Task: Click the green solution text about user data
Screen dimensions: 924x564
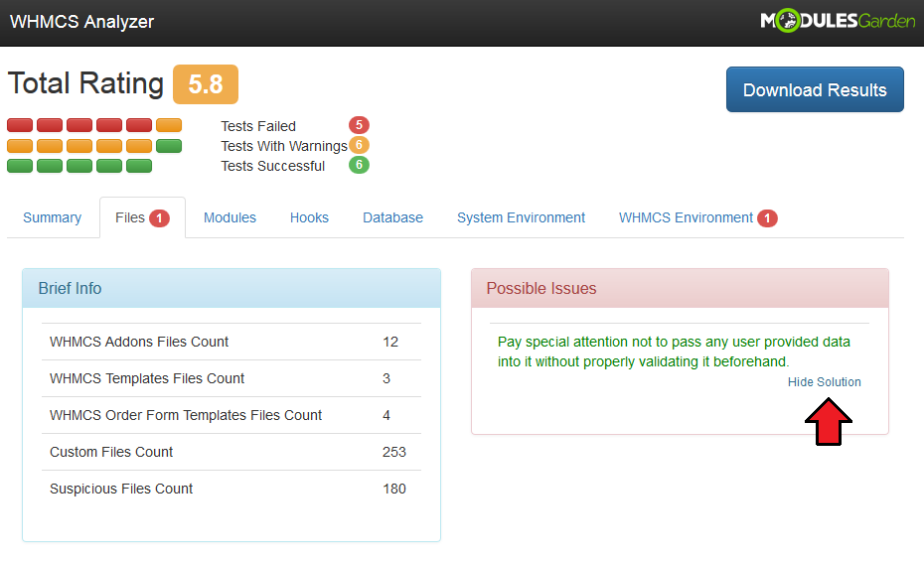Action: 675,352
